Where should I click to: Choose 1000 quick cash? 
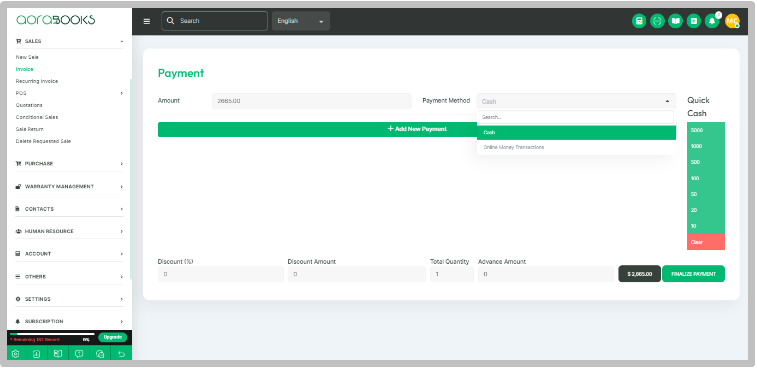pos(706,146)
